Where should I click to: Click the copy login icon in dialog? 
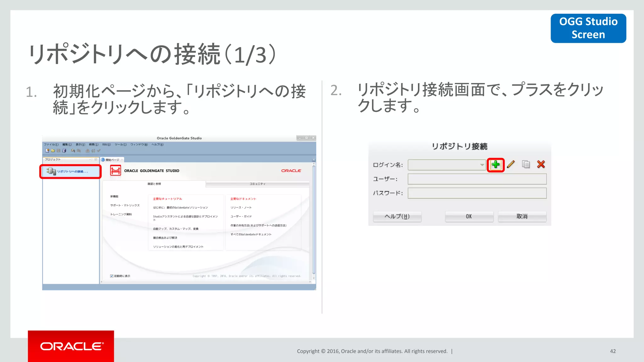pos(526,164)
